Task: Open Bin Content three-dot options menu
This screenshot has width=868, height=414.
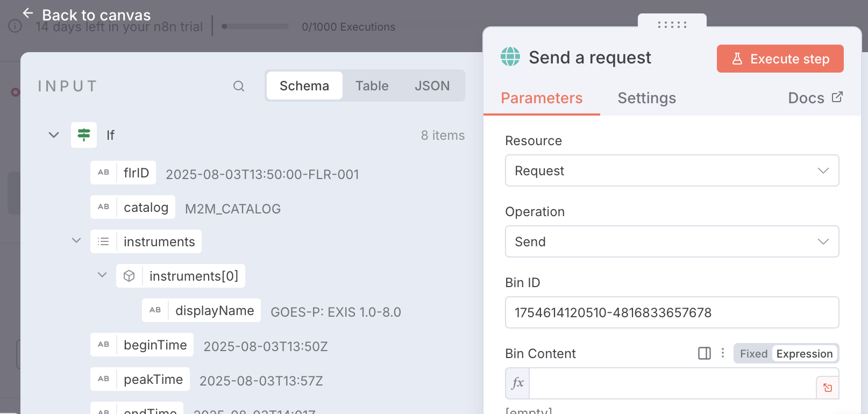Action: 723,353
